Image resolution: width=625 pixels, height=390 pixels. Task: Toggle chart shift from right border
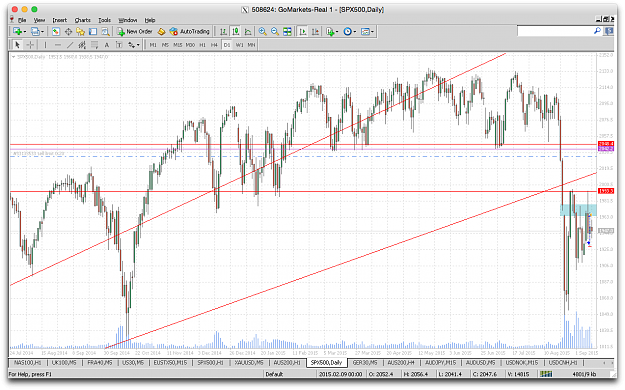[315, 32]
